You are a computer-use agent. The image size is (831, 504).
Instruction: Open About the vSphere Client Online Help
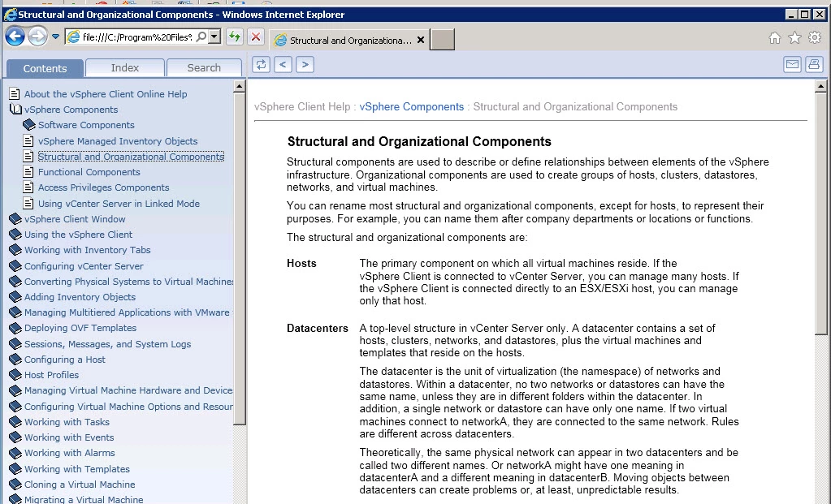tap(106, 94)
